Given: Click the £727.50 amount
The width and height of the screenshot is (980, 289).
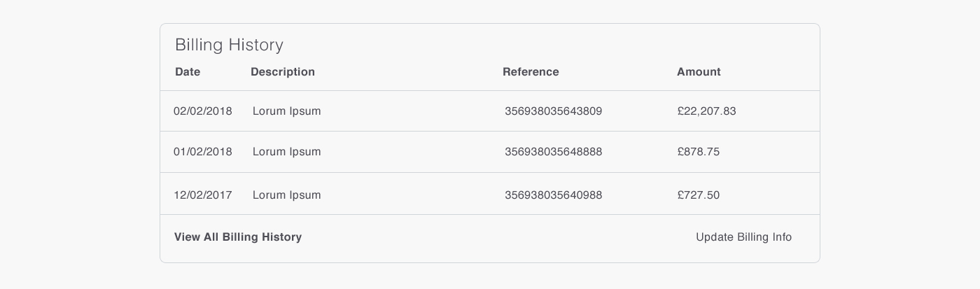Looking at the screenshot, I should (698, 195).
